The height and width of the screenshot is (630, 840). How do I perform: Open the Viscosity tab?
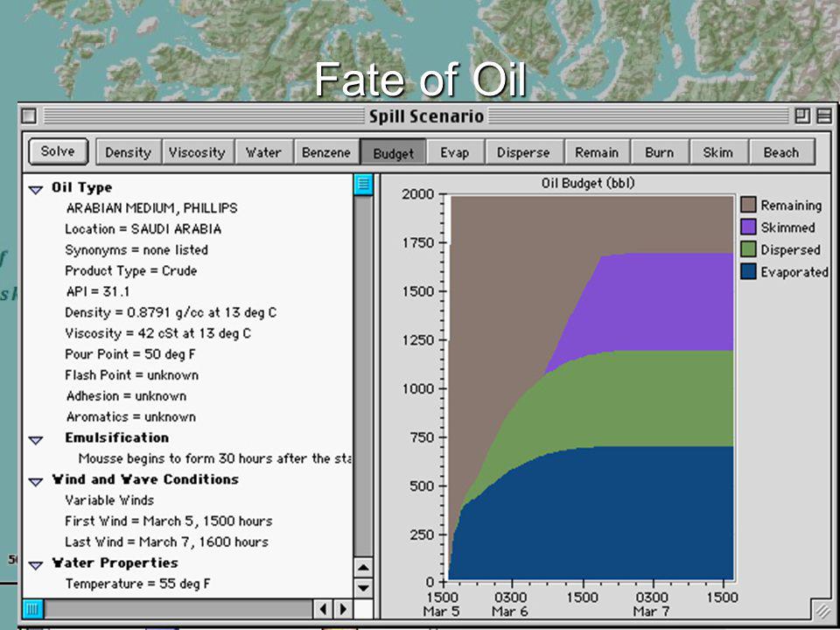[197, 152]
